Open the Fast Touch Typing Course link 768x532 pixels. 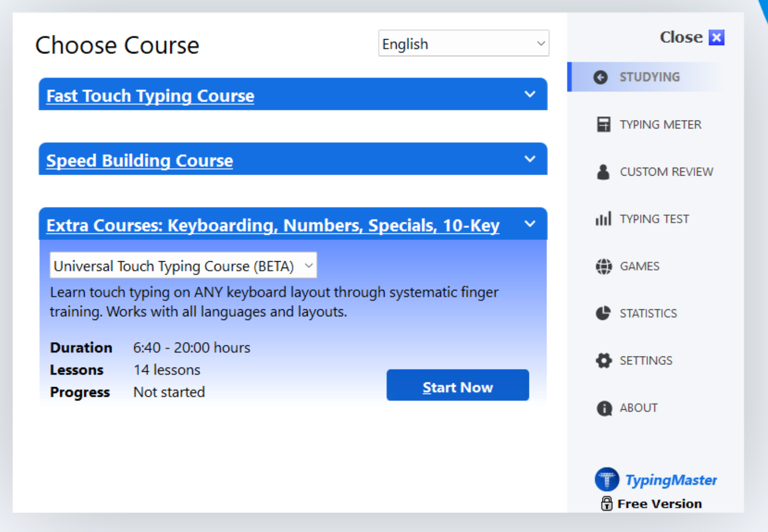pyautogui.click(x=150, y=96)
